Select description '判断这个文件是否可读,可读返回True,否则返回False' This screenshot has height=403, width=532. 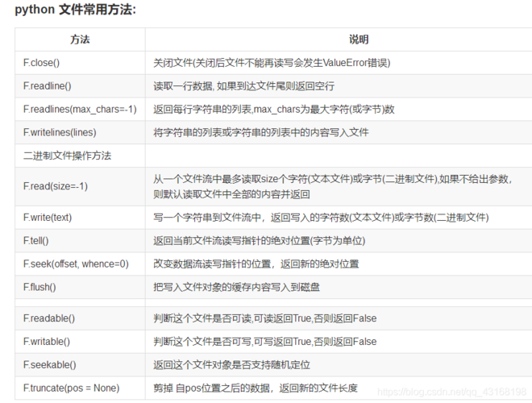pos(265,318)
